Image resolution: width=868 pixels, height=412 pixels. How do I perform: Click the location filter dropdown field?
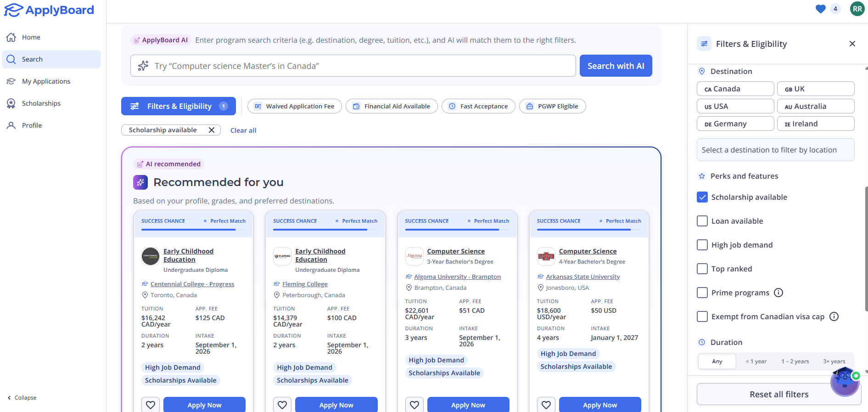tap(775, 150)
